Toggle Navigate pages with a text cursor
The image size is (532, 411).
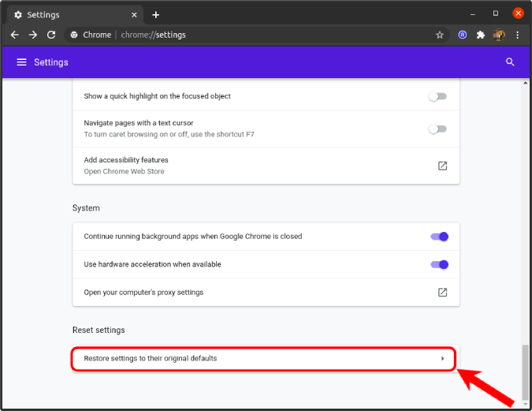[437, 129]
